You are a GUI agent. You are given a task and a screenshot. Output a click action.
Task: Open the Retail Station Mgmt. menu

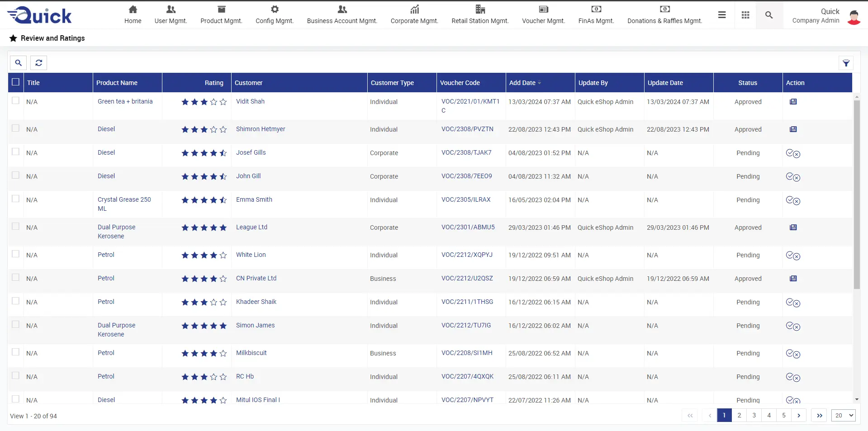pos(480,15)
